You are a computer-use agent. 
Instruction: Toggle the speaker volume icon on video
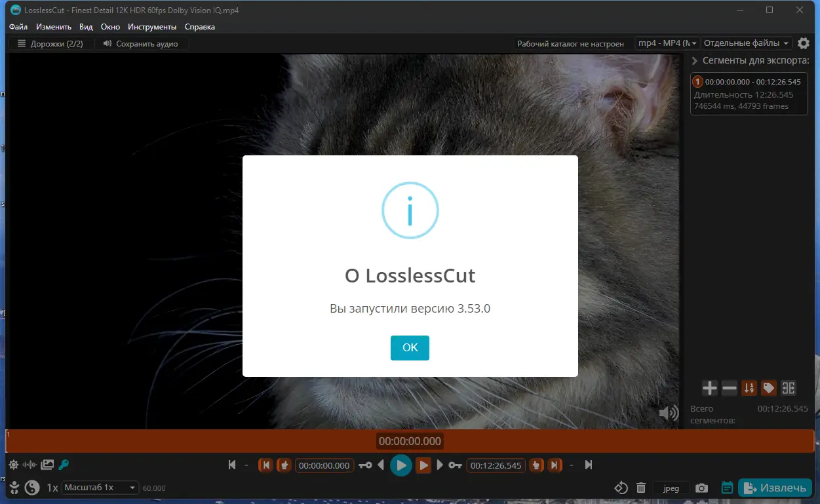(669, 413)
